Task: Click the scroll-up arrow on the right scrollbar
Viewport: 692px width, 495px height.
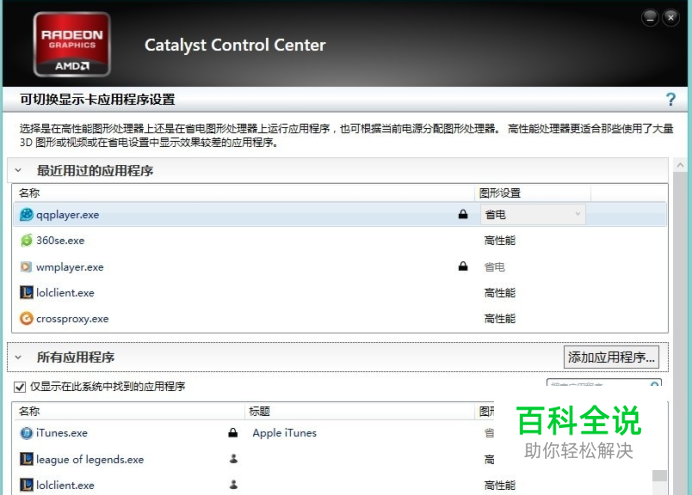Action: [680, 165]
